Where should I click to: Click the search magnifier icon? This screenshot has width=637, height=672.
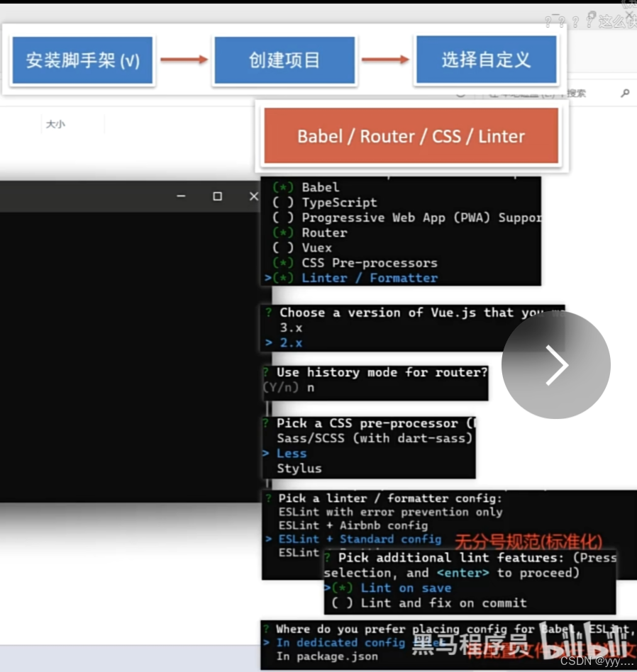point(625,93)
